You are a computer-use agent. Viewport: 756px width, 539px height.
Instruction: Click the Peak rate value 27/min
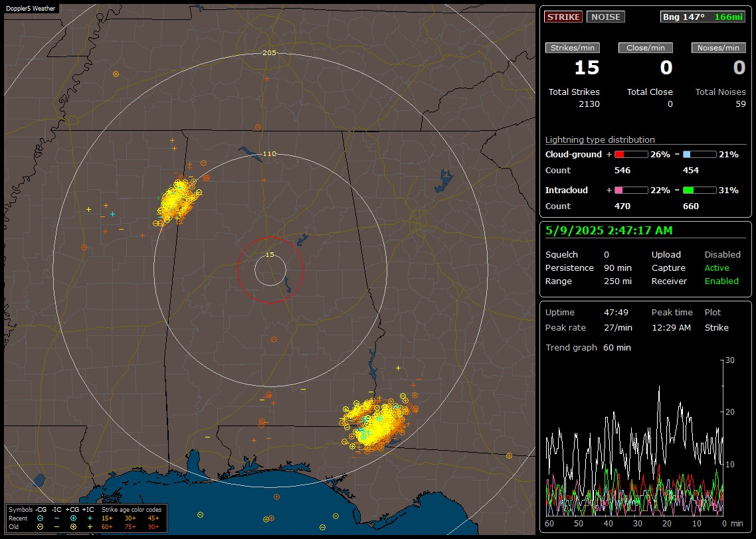pyautogui.click(x=618, y=327)
